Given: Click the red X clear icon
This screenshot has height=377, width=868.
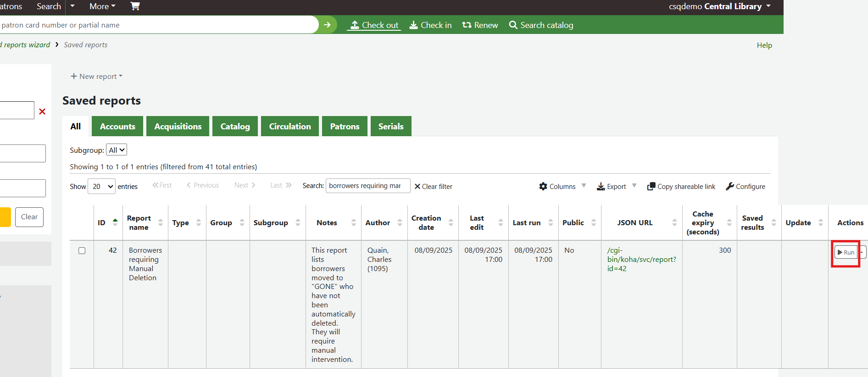Looking at the screenshot, I should tap(42, 111).
